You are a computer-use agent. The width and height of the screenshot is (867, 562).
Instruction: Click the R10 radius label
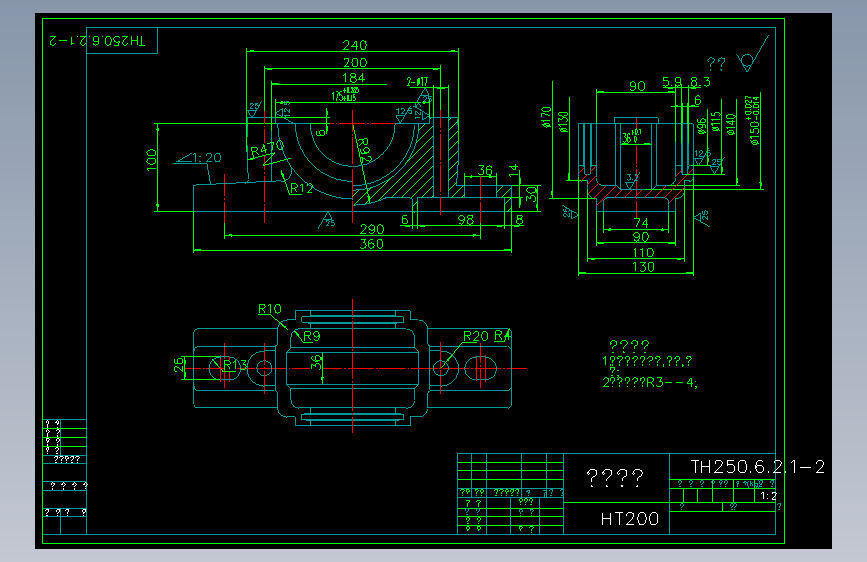point(270,309)
